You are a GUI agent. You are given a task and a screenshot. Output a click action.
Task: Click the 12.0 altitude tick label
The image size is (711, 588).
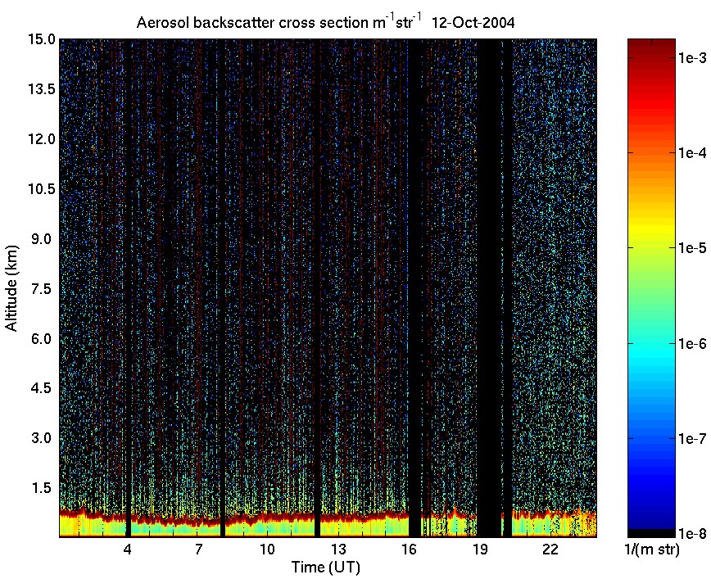point(42,139)
